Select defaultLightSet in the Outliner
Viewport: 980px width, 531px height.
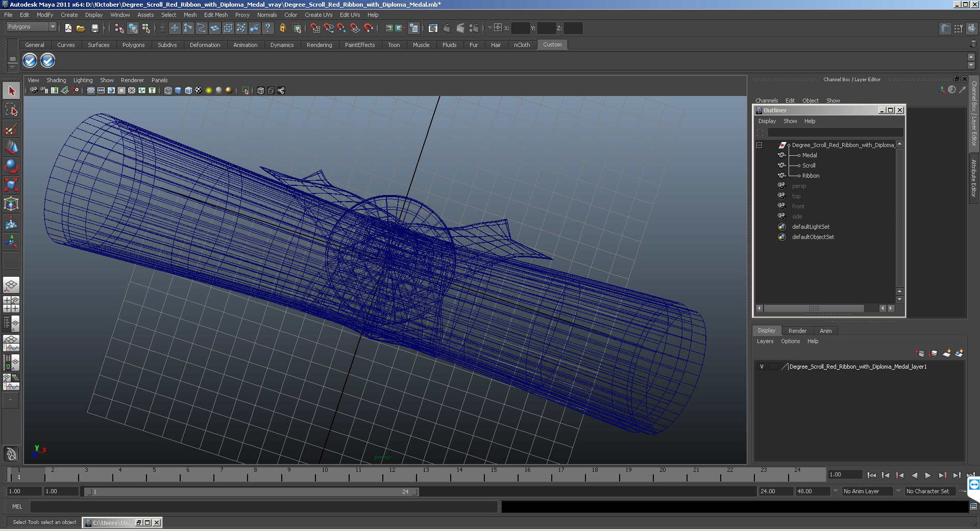tap(811, 227)
